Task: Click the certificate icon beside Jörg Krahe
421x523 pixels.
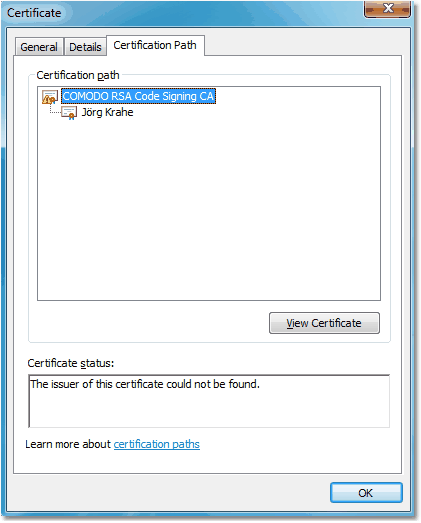Action: pyautogui.click(x=69, y=113)
